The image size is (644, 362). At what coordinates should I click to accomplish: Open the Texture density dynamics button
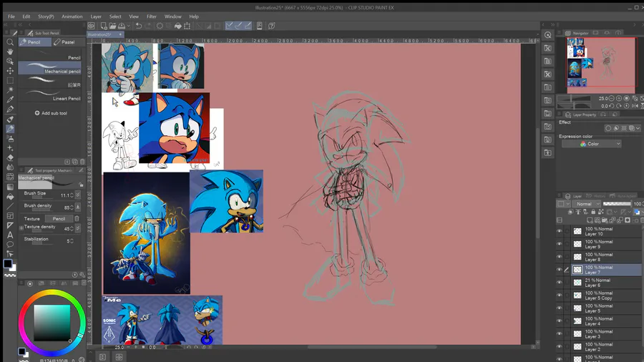click(x=77, y=228)
